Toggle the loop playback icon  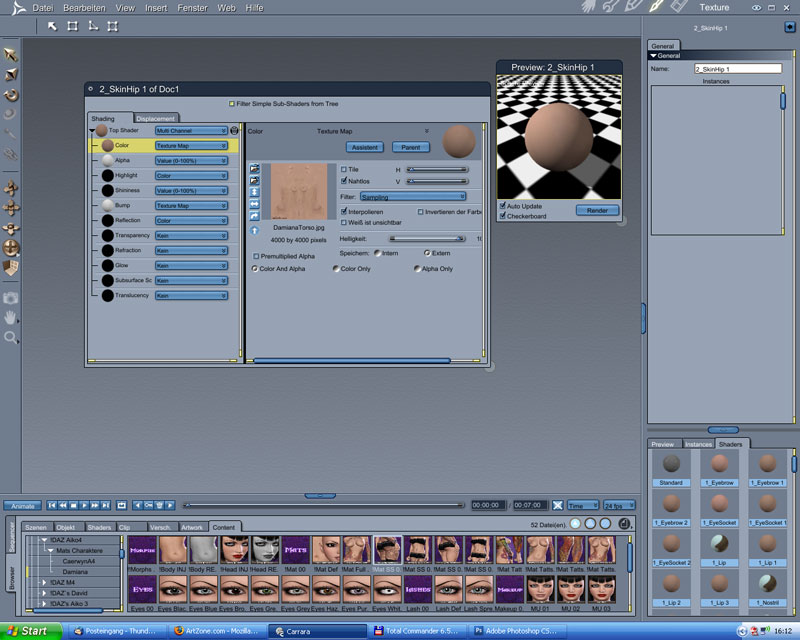(x=121, y=505)
